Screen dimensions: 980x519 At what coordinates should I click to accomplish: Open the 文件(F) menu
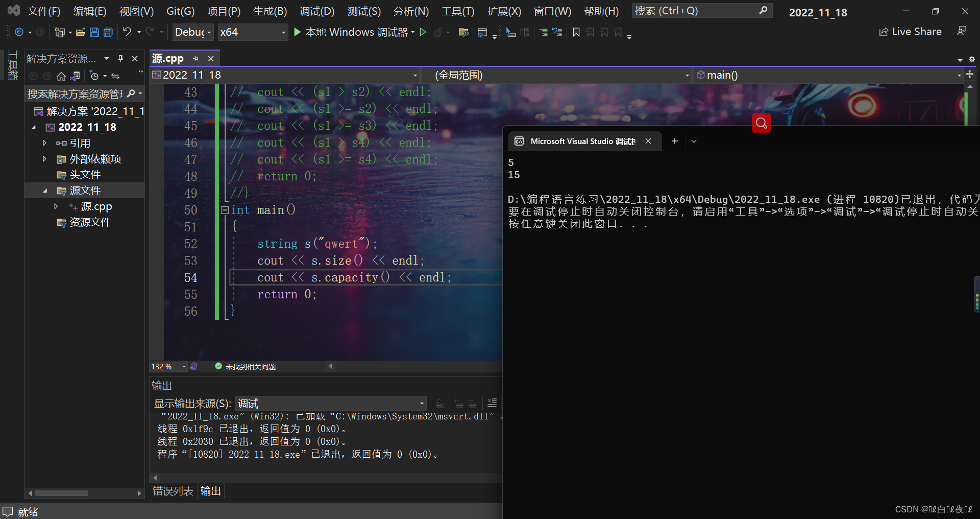(x=44, y=11)
